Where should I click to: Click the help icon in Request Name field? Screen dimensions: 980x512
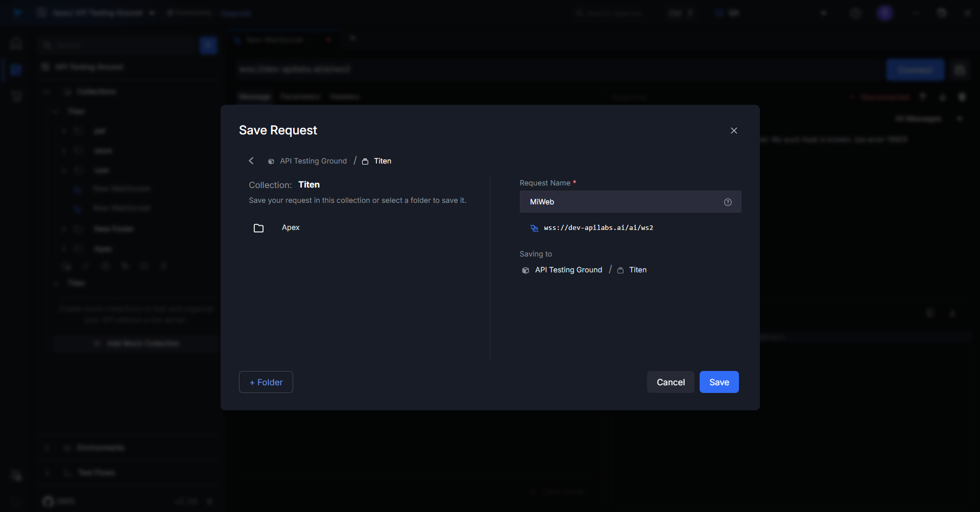click(x=728, y=202)
